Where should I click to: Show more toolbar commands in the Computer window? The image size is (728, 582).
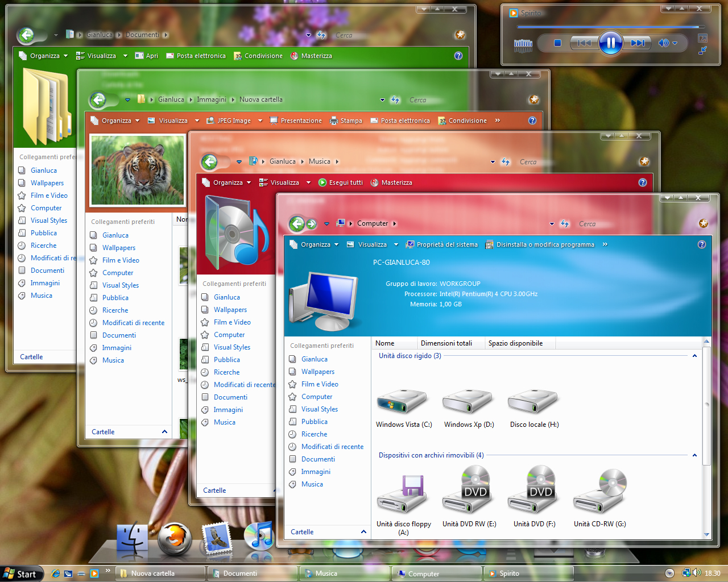coord(605,244)
